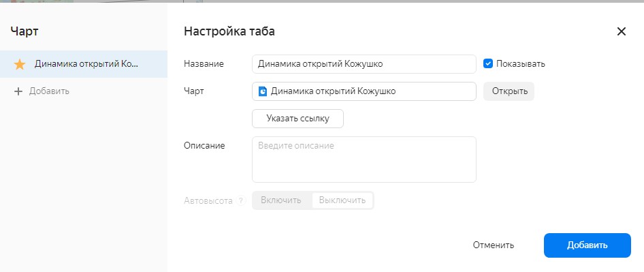Select the Динамика открытий Ко... tab in sidebar
This screenshot has width=644, height=272.
click(84, 64)
